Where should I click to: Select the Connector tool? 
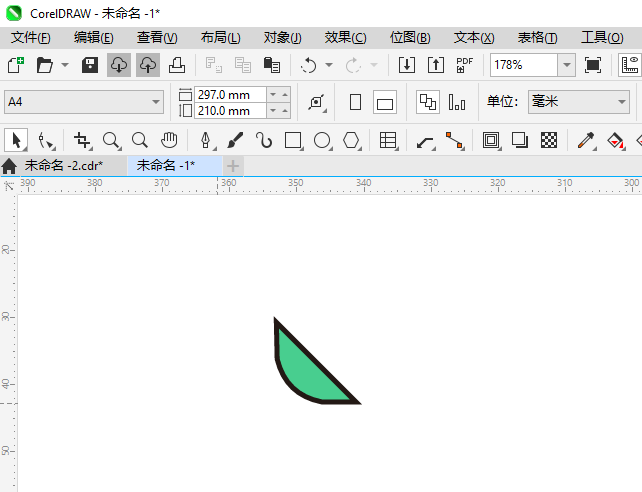454,140
